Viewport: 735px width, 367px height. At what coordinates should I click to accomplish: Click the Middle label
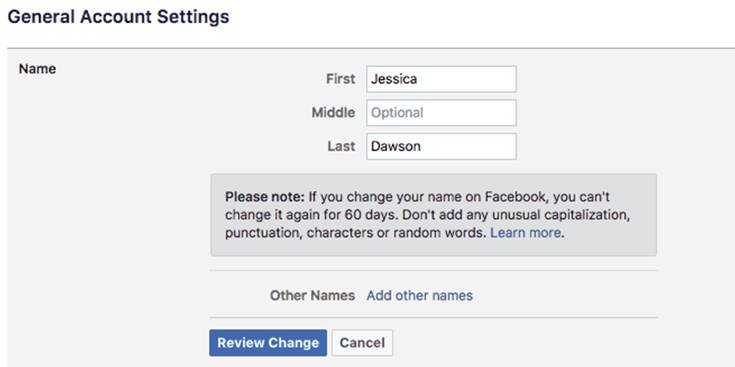click(x=334, y=112)
